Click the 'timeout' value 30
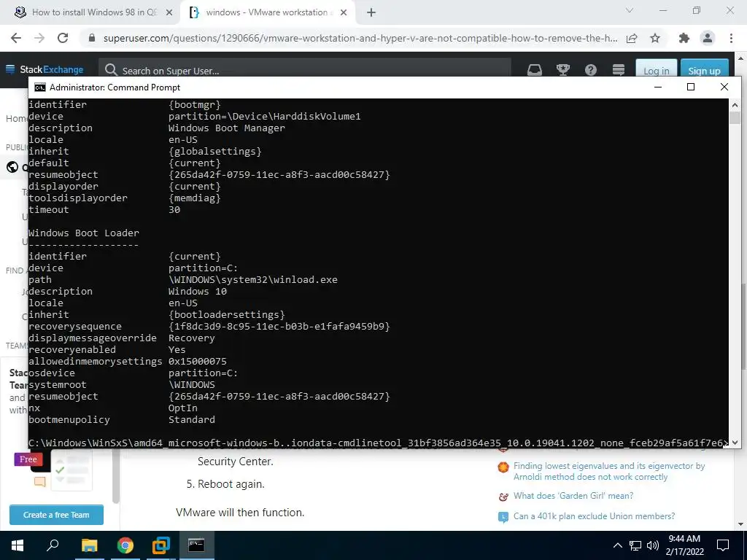The width and height of the screenshot is (747, 560). click(174, 209)
